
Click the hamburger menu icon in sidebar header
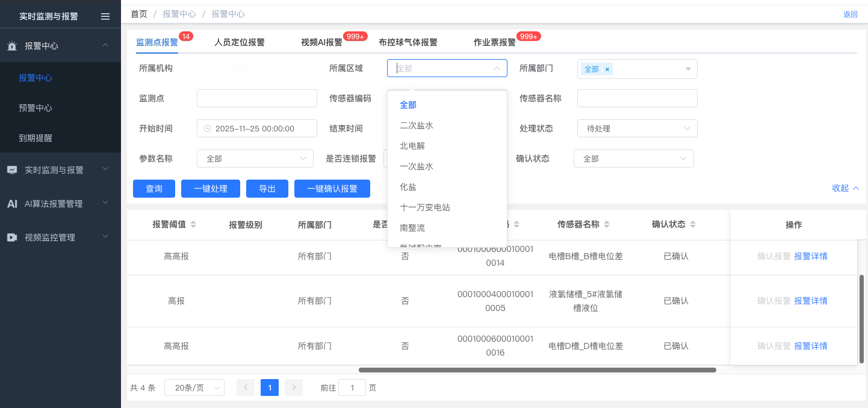(105, 16)
